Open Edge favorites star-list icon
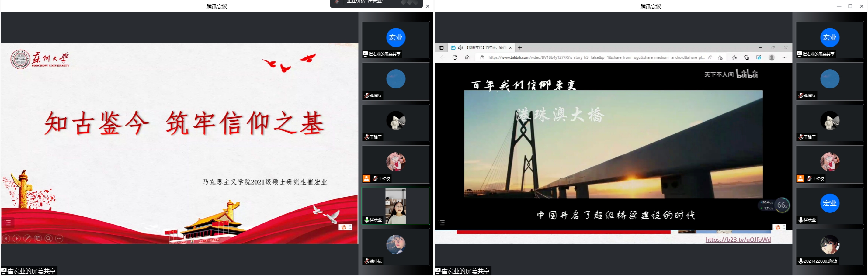This screenshot has height=276, width=868. [x=734, y=57]
